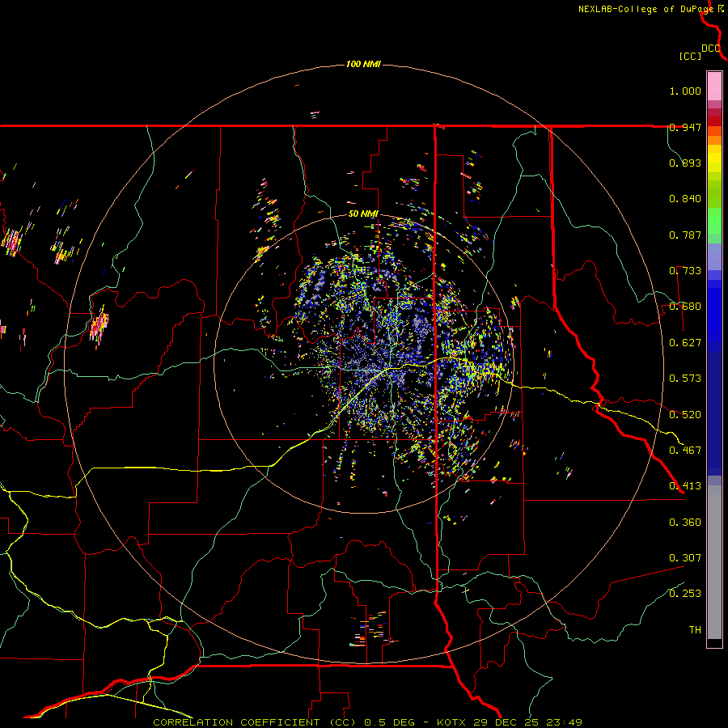Click the 0.360 legend value
Screen dimensions: 728x728
coord(685,523)
